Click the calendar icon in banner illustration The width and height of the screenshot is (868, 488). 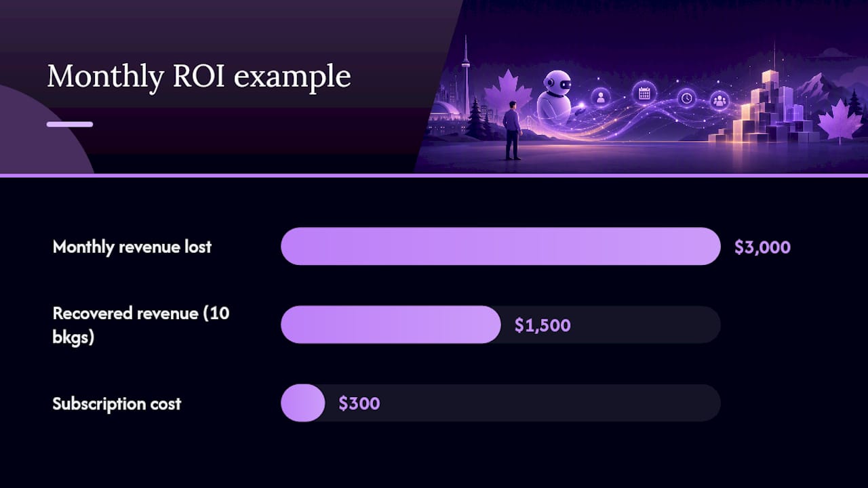pos(644,94)
